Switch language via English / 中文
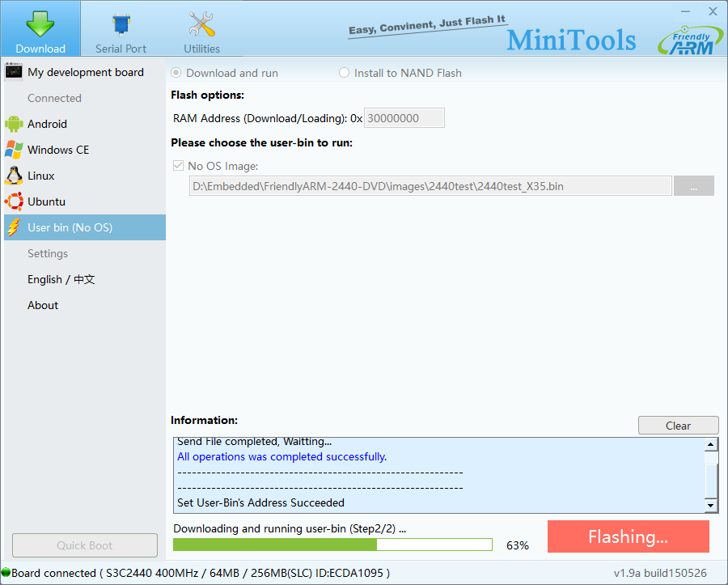Viewport: 728px width, 585px height. coord(61,279)
